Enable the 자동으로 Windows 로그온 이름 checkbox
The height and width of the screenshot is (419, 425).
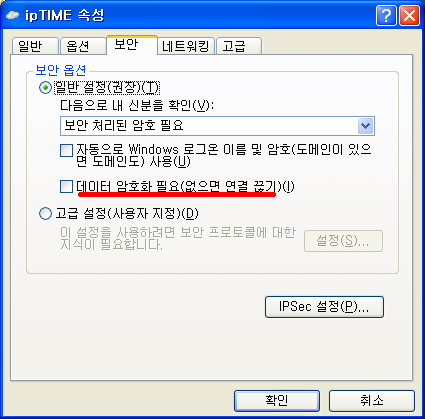(66, 150)
